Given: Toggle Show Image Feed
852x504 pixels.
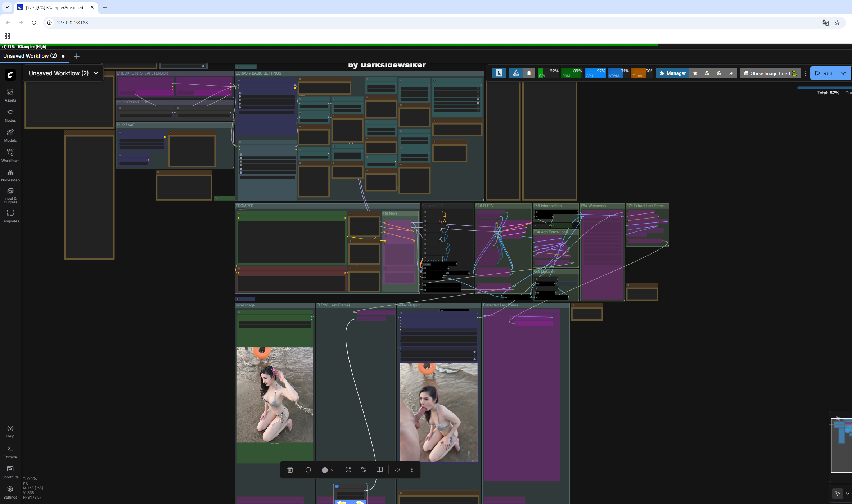Looking at the screenshot, I should [x=770, y=73].
